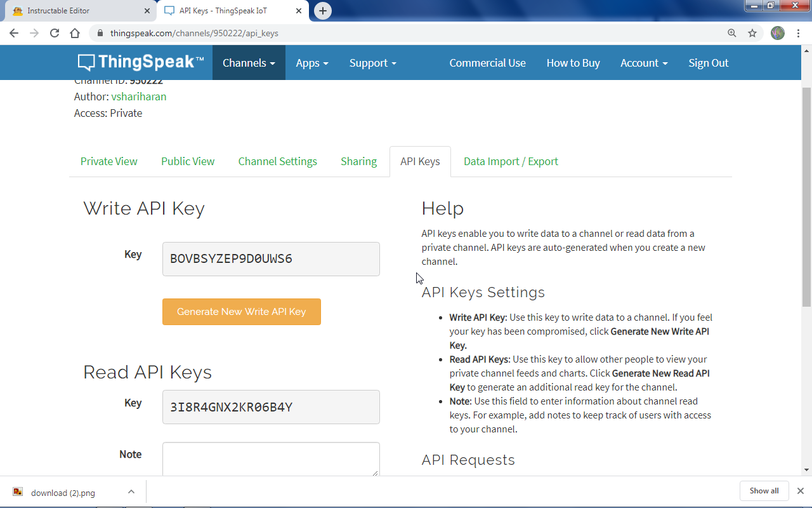
Task: Click the browser forward arrow
Action: pyautogui.click(x=34, y=33)
